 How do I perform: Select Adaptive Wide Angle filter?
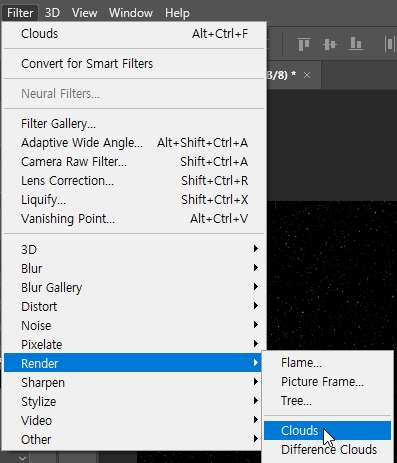point(134,143)
